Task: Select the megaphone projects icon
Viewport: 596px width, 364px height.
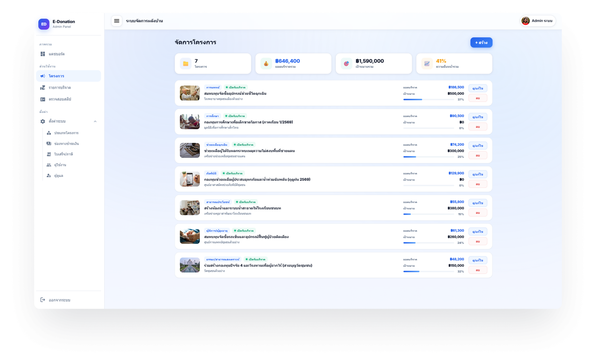Action: 43,76
